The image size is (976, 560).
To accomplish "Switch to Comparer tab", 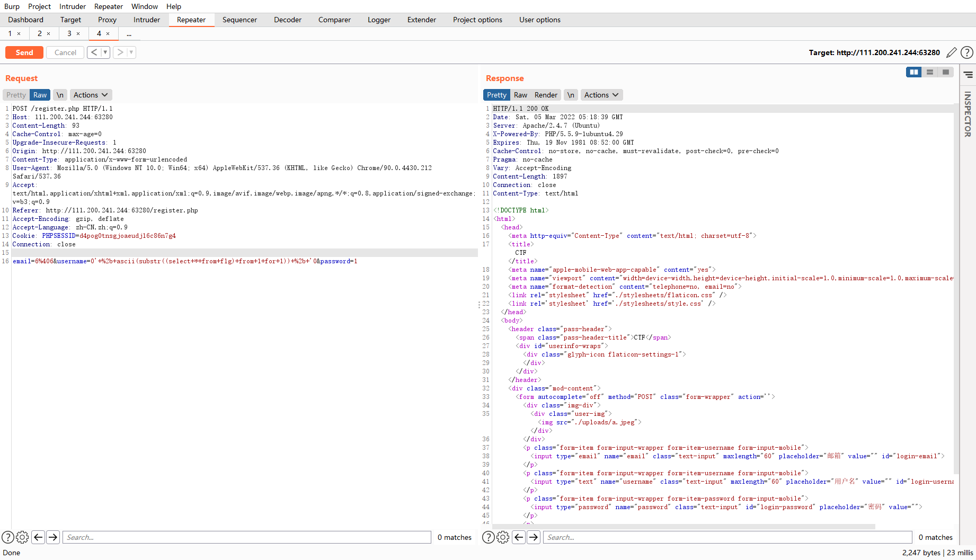I will pyautogui.click(x=334, y=20).
